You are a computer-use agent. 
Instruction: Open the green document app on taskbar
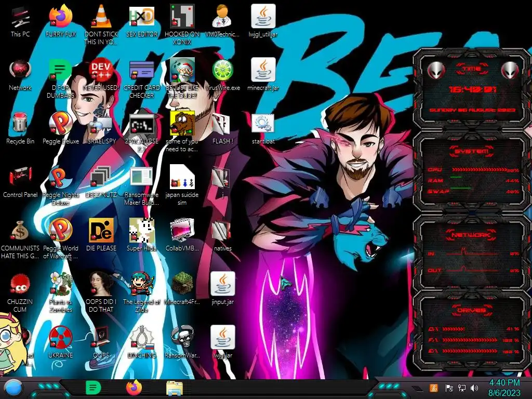tap(93, 388)
